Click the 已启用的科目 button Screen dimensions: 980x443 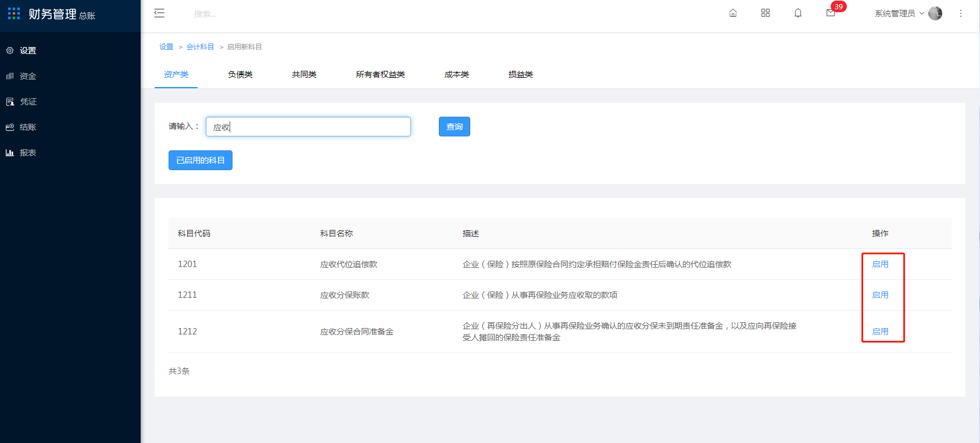pos(201,160)
